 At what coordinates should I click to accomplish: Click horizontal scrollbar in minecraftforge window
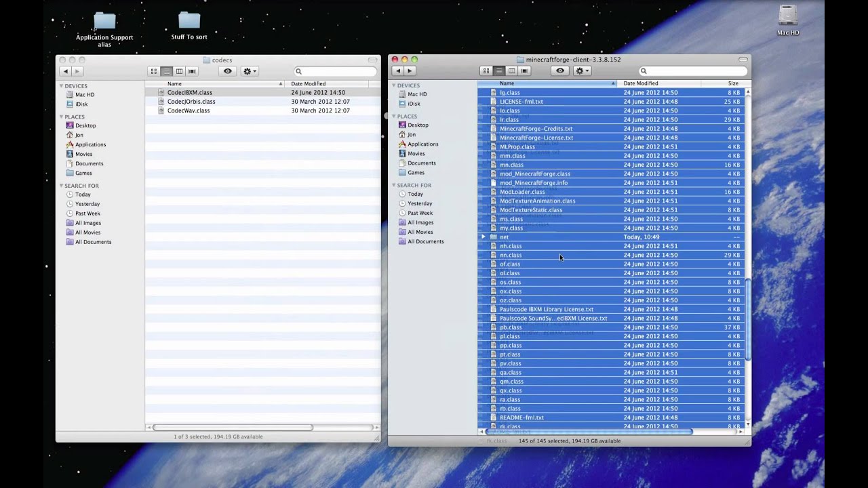pos(588,431)
